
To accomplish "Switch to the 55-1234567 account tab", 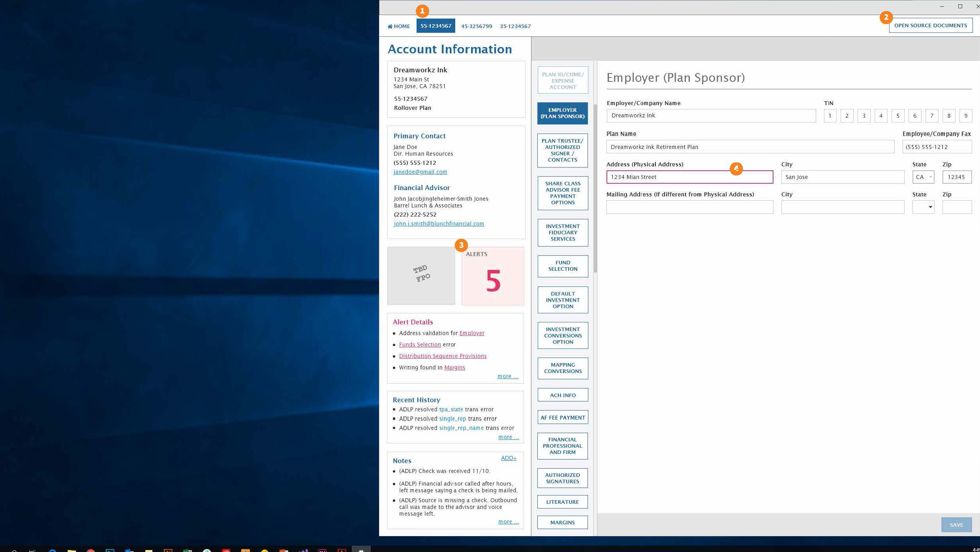I will [x=436, y=26].
